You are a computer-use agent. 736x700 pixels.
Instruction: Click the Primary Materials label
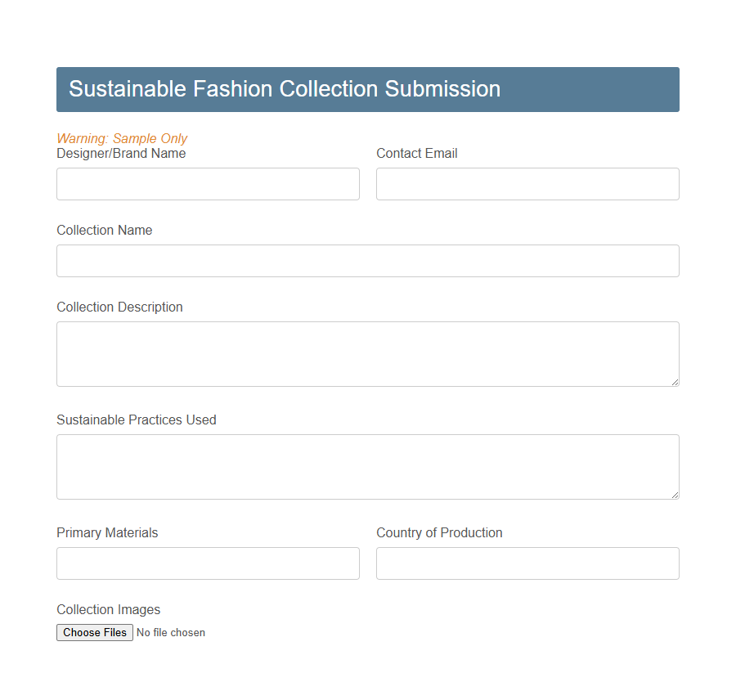107,532
